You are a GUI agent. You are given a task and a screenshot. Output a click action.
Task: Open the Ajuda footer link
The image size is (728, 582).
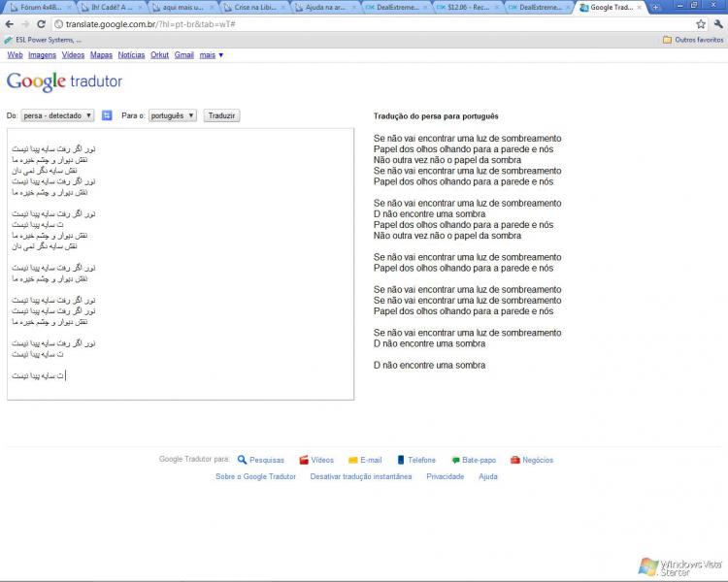(488, 476)
